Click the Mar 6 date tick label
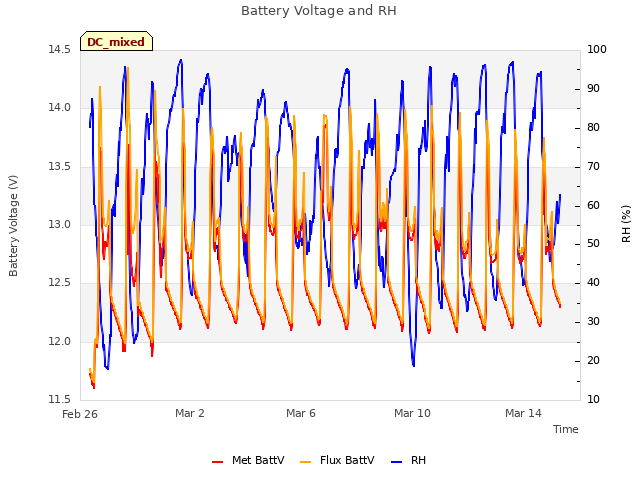 pyautogui.click(x=301, y=413)
